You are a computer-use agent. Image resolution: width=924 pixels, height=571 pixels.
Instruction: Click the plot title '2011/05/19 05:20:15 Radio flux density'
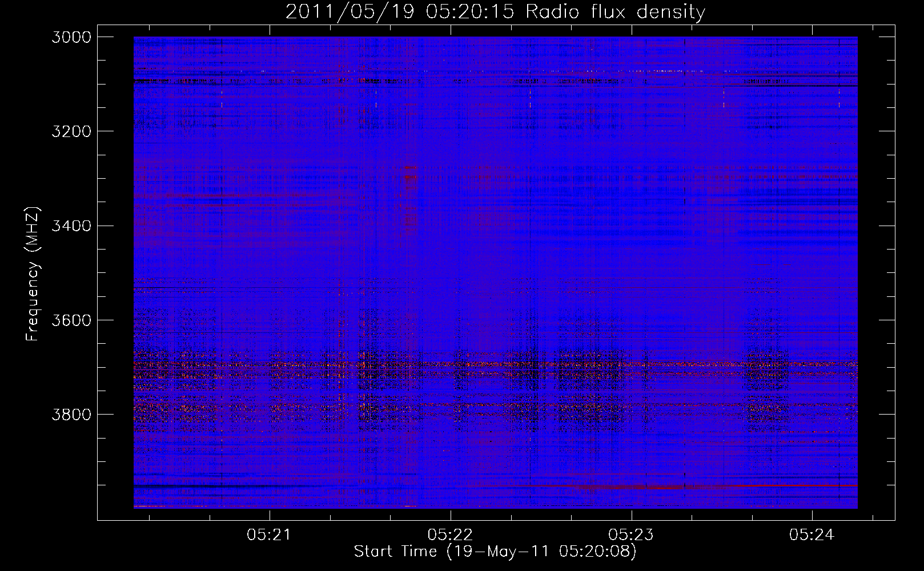(x=495, y=12)
